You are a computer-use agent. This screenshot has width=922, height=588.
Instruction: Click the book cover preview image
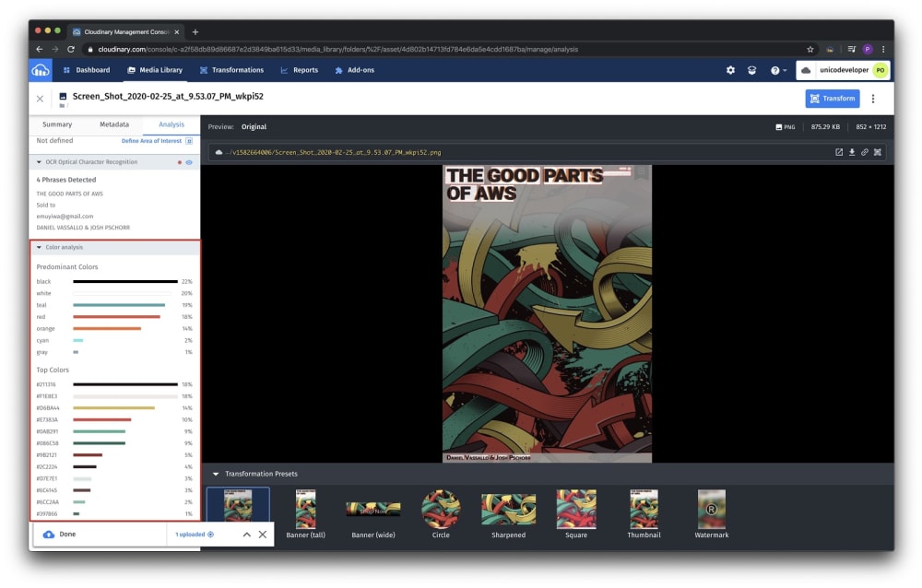[547, 314]
